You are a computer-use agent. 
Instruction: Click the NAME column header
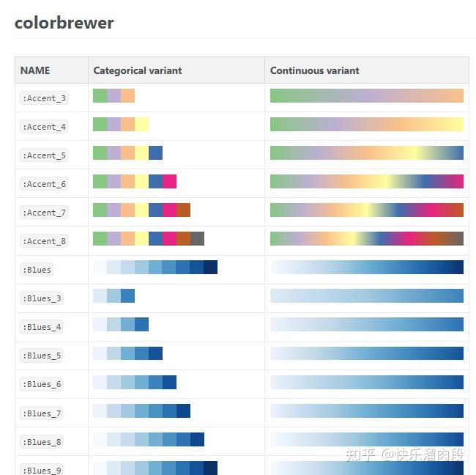pyautogui.click(x=35, y=71)
